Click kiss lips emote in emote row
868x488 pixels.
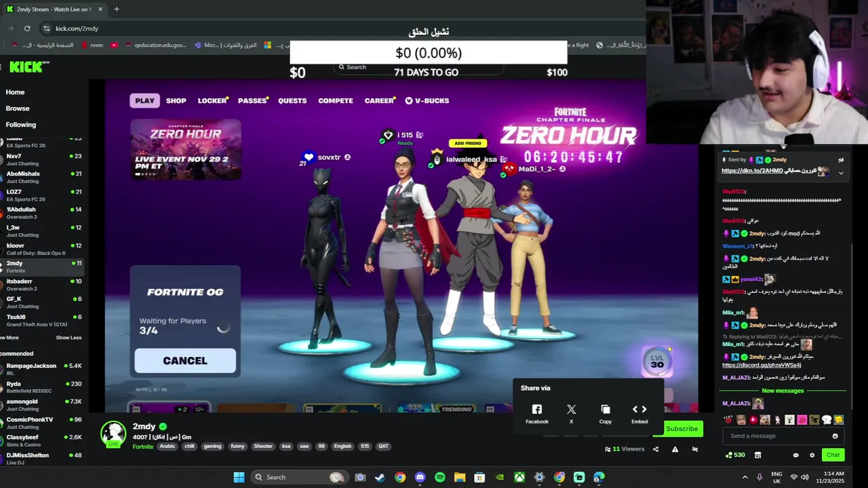(728, 420)
